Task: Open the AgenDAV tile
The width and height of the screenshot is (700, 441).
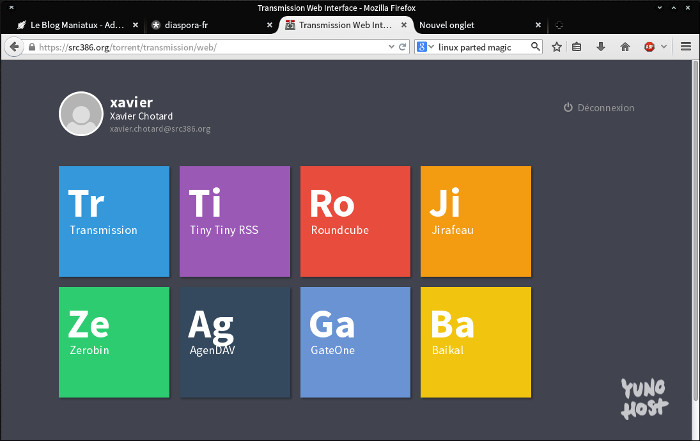Action: tap(235, 342)
